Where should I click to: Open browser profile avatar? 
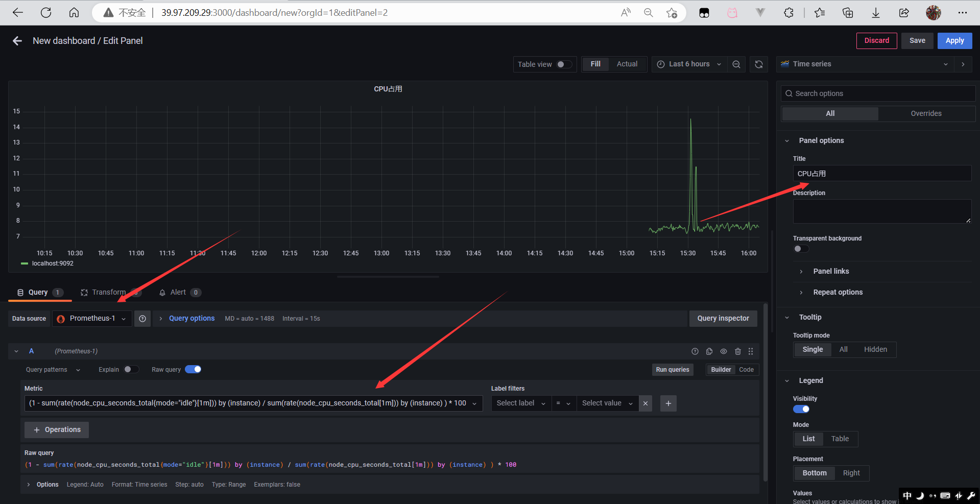tap(934, 13)
